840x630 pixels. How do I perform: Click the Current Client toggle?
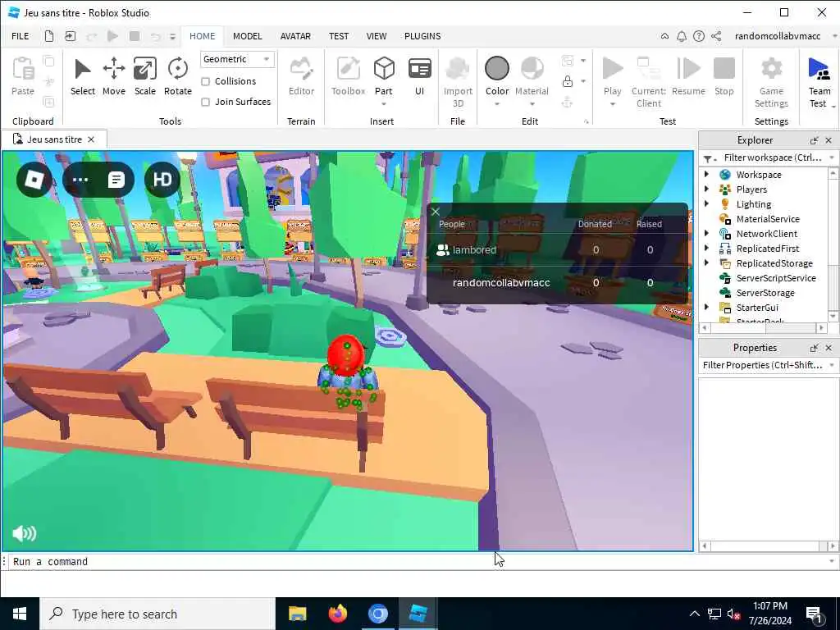tap(648, 82)
